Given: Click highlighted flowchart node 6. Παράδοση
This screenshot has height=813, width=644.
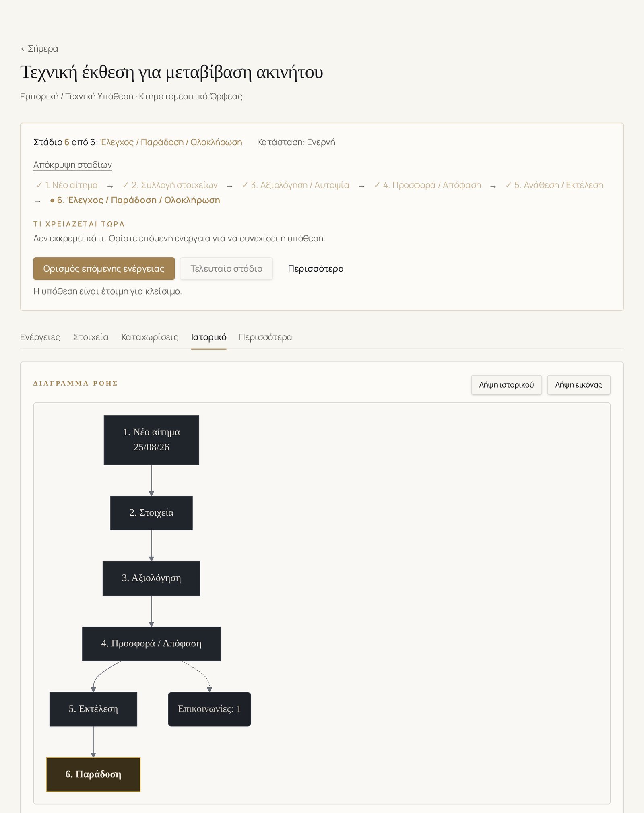Looking at the screenshot, I should pos(93,774).
